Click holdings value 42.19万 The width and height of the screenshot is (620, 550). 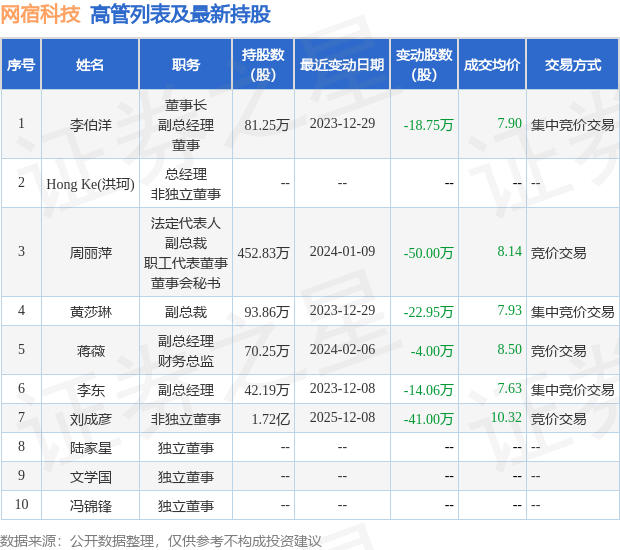267,390
